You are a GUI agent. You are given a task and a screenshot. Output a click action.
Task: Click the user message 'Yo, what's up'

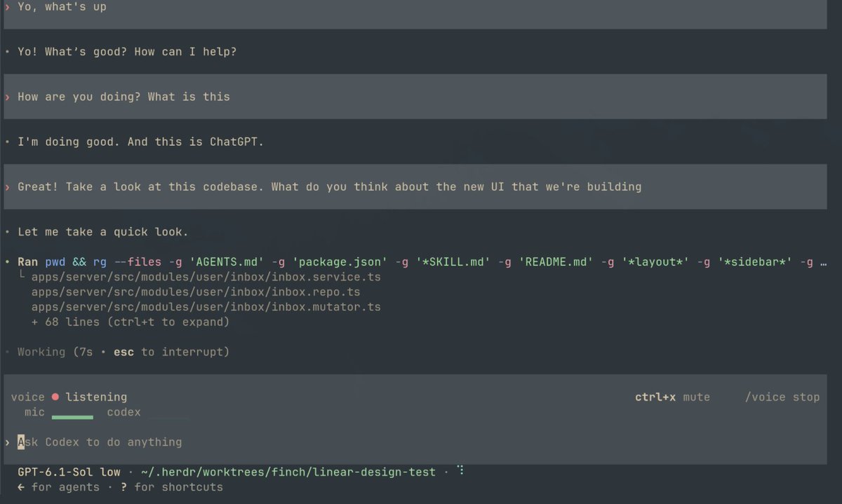62,7
